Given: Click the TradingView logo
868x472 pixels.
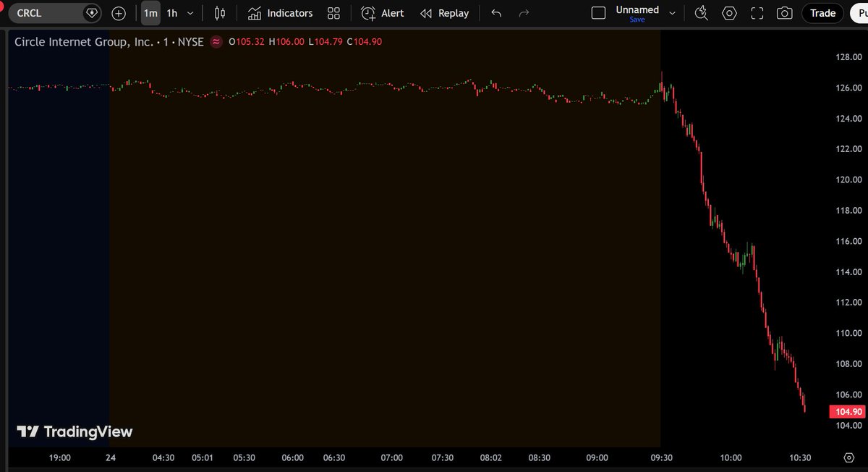Looking at the screenshot, I should (x=75, y=432).
